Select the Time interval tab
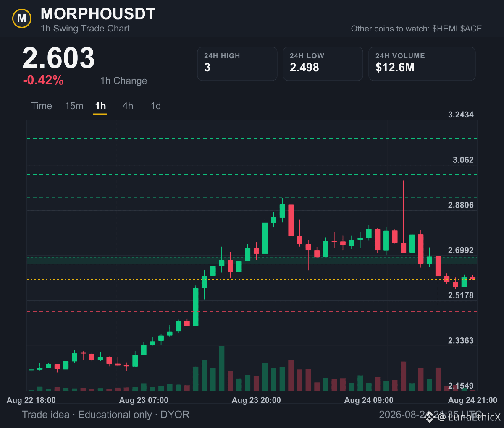The height and width of the screenshot is (428, 504). [x=42, y=106]
